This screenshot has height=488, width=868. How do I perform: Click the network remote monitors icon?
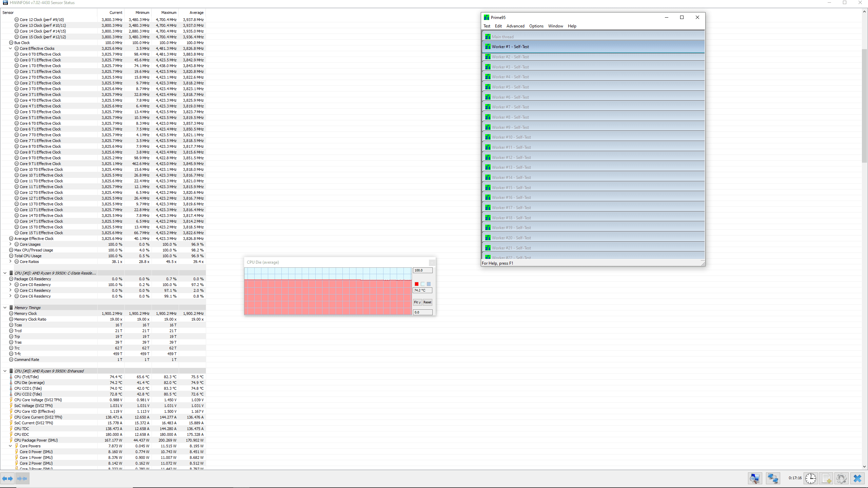pos(773,479)
